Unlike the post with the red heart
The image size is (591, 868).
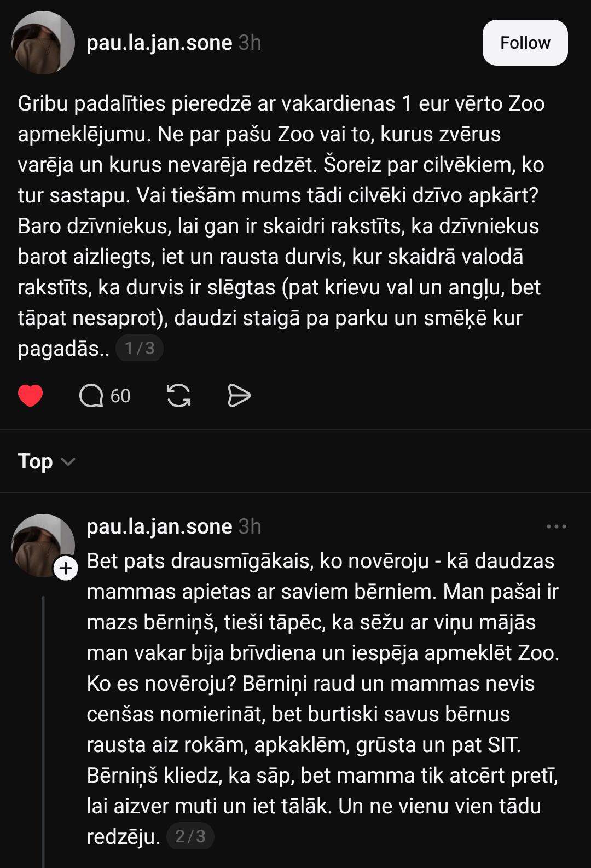(30, 396)
